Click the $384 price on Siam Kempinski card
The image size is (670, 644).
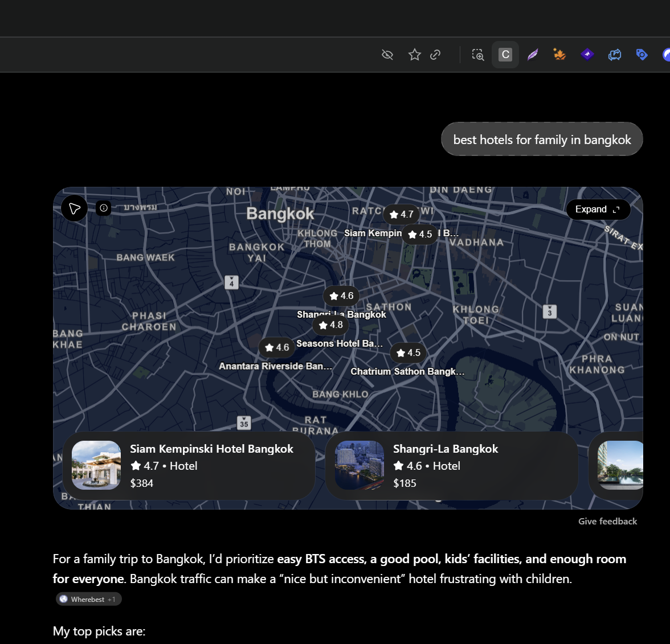[141, 483]
